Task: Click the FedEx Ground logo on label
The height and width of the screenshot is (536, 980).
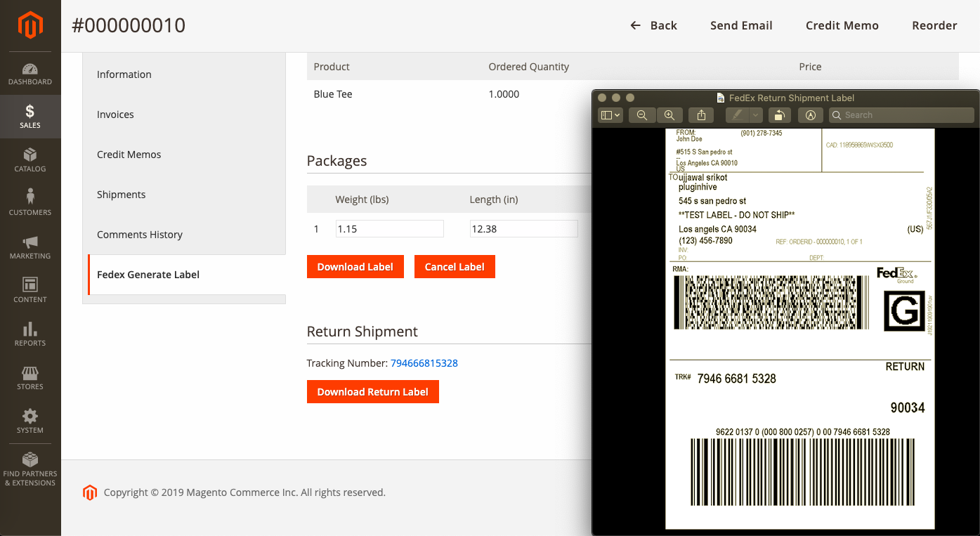Action: tap(896, 274)
